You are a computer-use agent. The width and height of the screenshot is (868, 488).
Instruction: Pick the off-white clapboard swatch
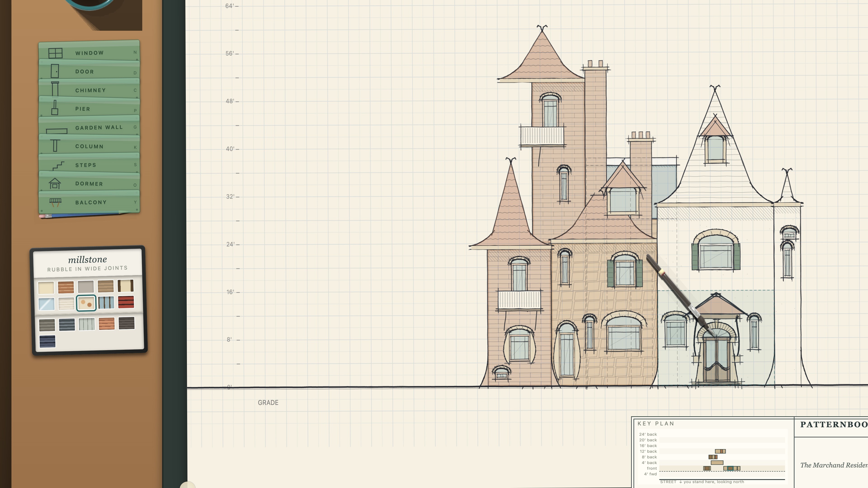(x=66, y=303)
